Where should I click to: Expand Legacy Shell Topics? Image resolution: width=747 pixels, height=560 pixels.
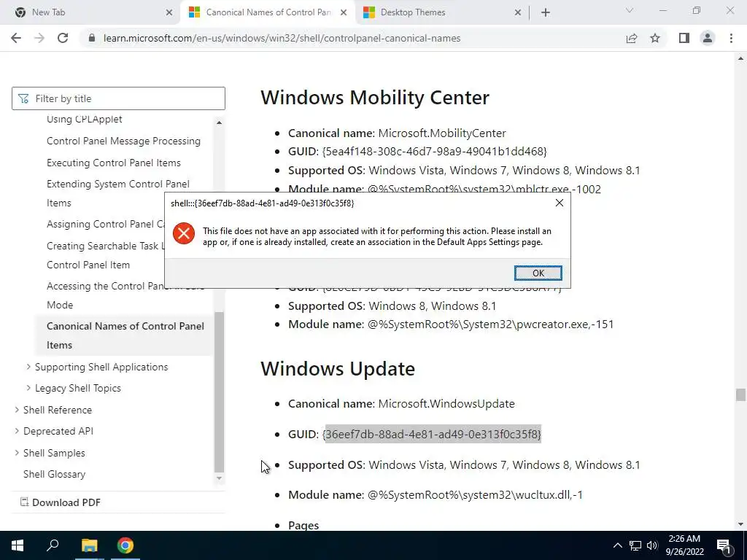[28, 388]
